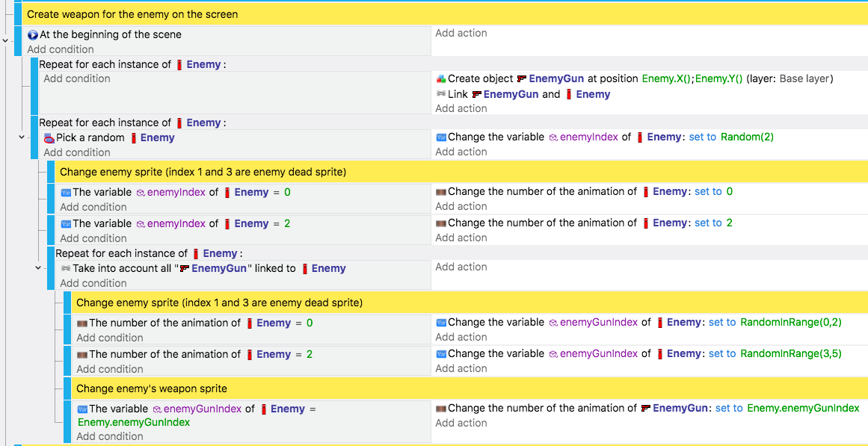Select the 'Create weapon for the enemy' comment
The width and height of the screenshot is (868, 446).
[x=132, y=14]
